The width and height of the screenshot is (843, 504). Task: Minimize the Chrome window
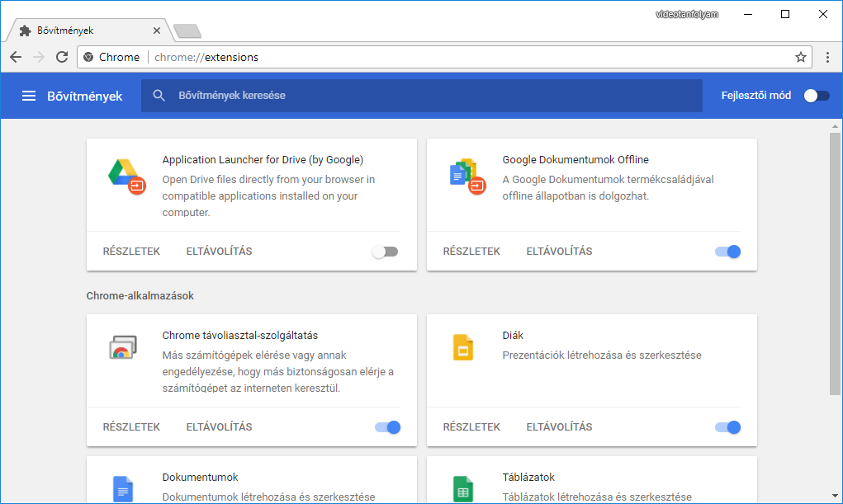click(748, 15)
